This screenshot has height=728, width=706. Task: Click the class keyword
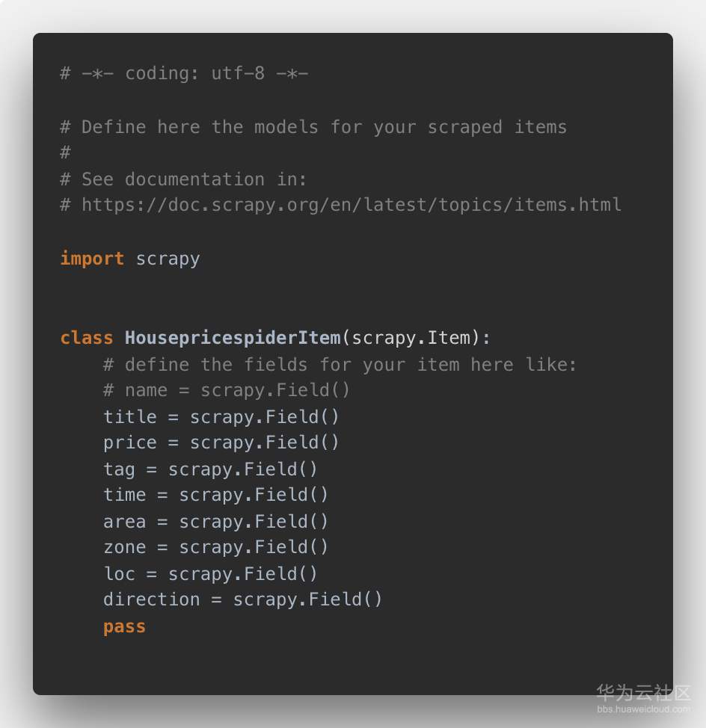pyautogui.click(x=86, y=338)
